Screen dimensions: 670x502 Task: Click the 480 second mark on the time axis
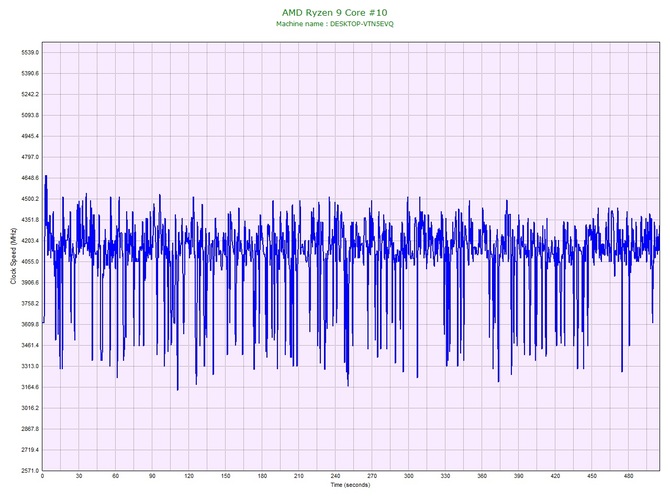click(x=630, y=476)
